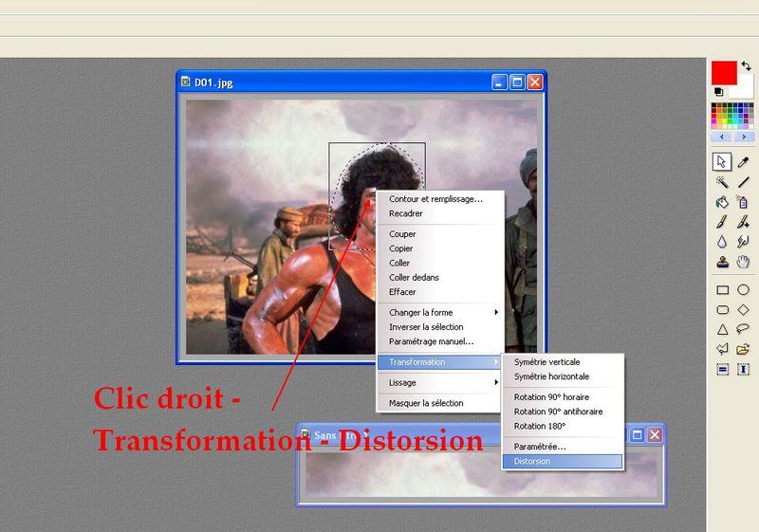Select the rectangle selection shape
This screenshot has width=759, height=532.
pos(722,289)
